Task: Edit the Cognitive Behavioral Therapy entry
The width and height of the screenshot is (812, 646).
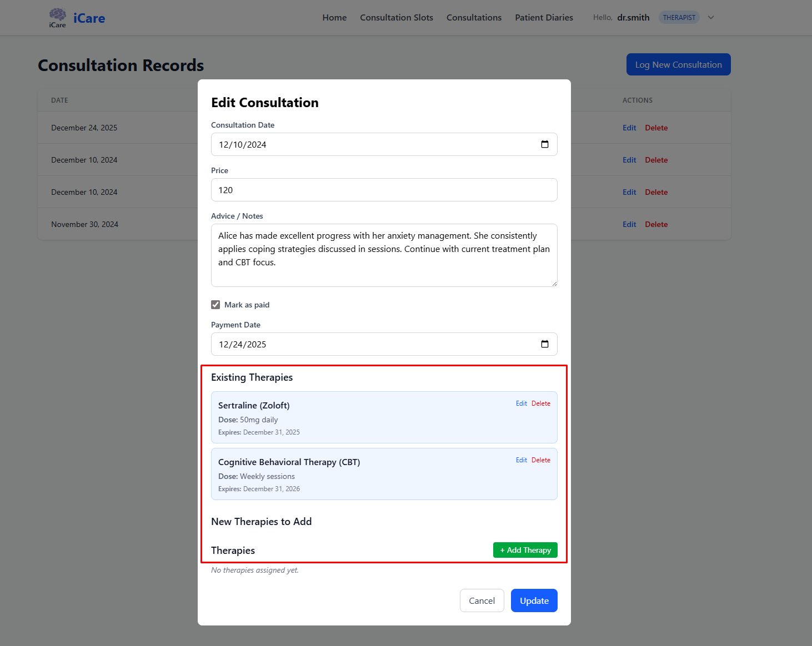Action: [521, 460]
